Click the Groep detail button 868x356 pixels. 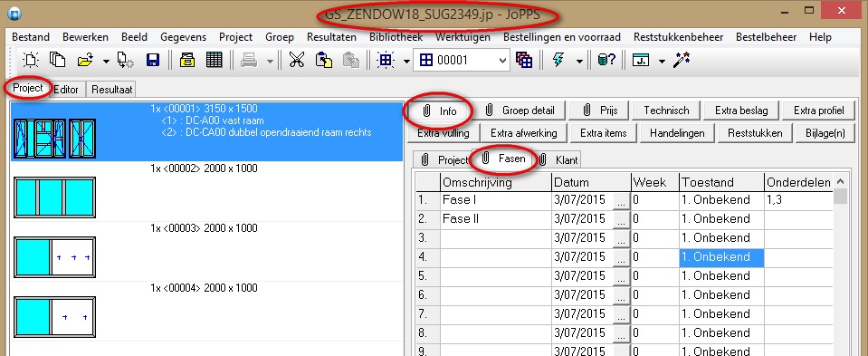point(520,111)
